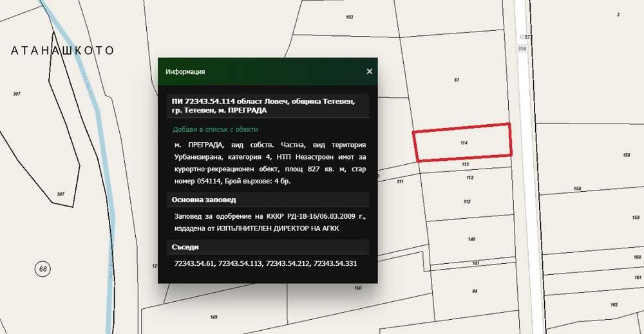The width and height of the screenshot is (644, 334).
Task: Click the point marker 577
Action: (526, 37)
